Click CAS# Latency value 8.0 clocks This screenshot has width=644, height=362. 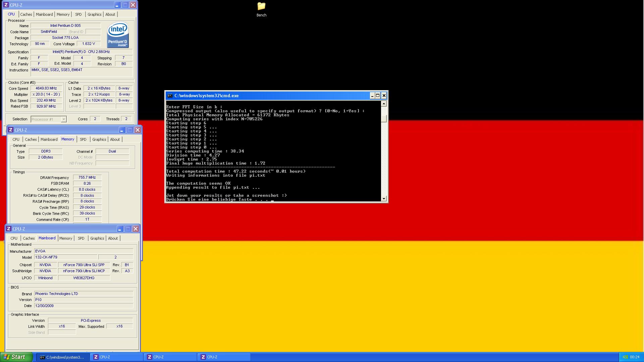[x=87, y=190]
